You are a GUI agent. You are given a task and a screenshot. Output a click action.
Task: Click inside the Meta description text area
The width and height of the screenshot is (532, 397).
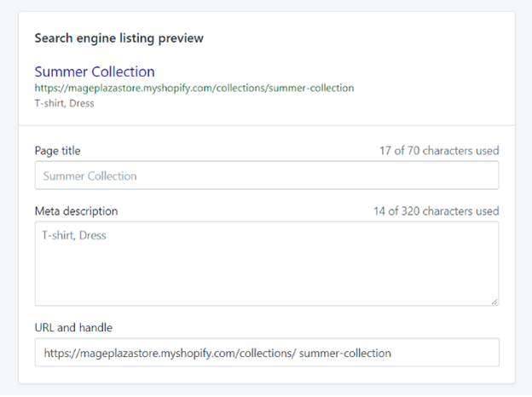(x=267, y=263)
